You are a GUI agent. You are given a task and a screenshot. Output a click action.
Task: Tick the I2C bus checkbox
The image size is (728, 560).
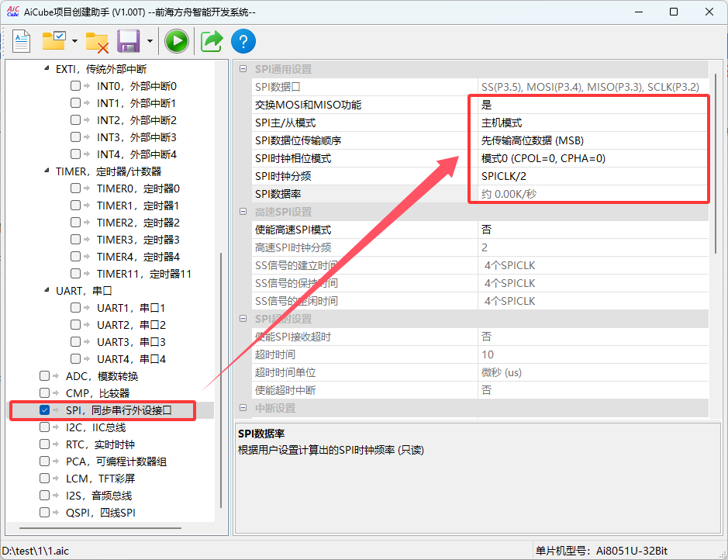pyautogui.click(x=44, y=427)
